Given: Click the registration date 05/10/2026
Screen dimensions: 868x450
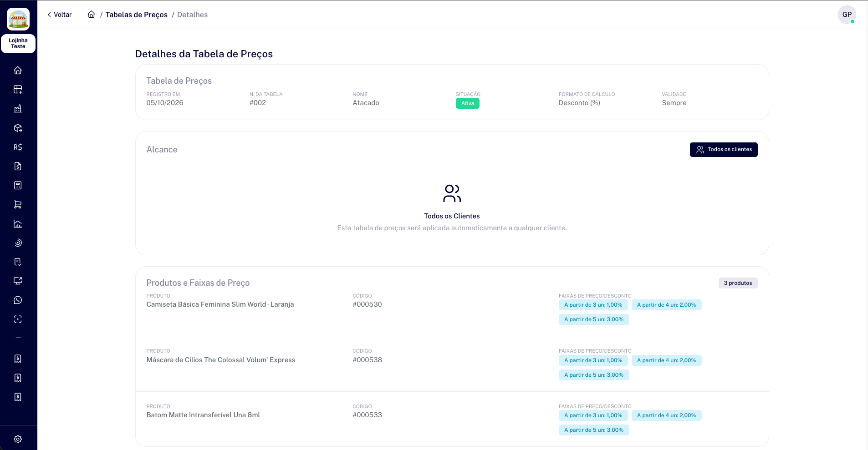Looking at the screenshot, I should point(165,103).
